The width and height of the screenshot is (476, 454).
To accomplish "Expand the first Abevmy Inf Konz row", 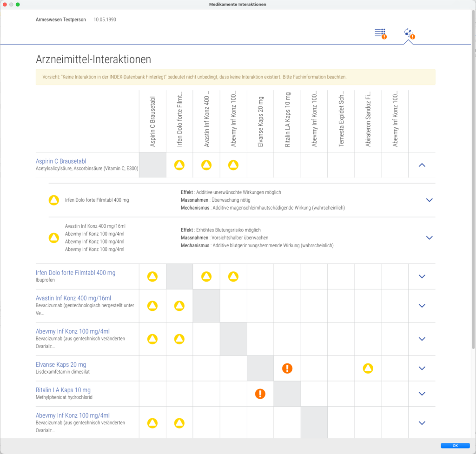I will [422, 339].
